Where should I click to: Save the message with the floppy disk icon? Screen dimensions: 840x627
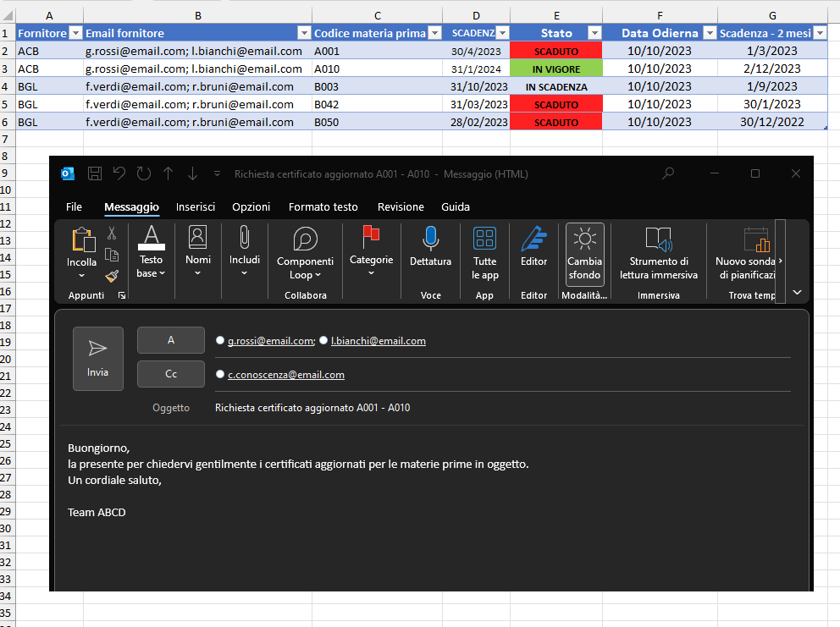tap(95, 173)
